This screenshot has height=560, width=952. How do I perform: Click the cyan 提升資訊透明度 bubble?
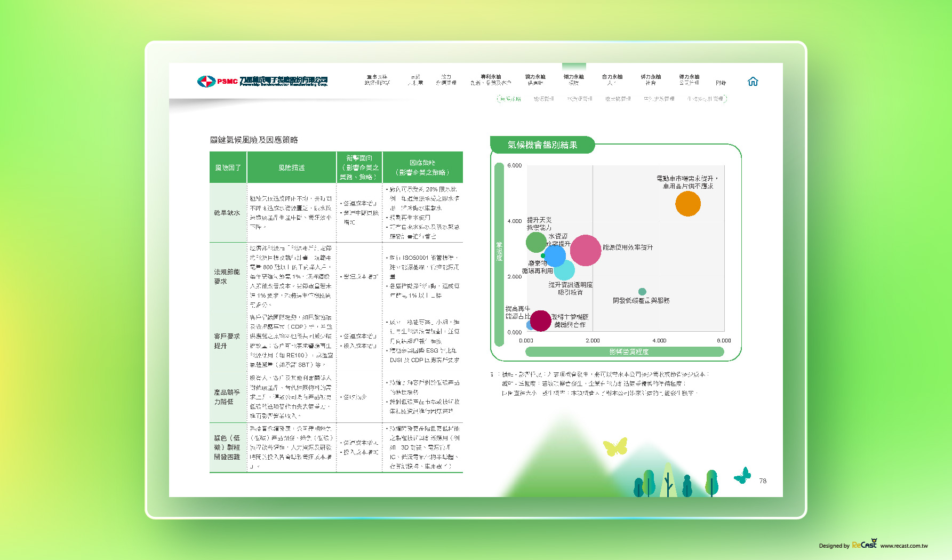tap(565, 269)
